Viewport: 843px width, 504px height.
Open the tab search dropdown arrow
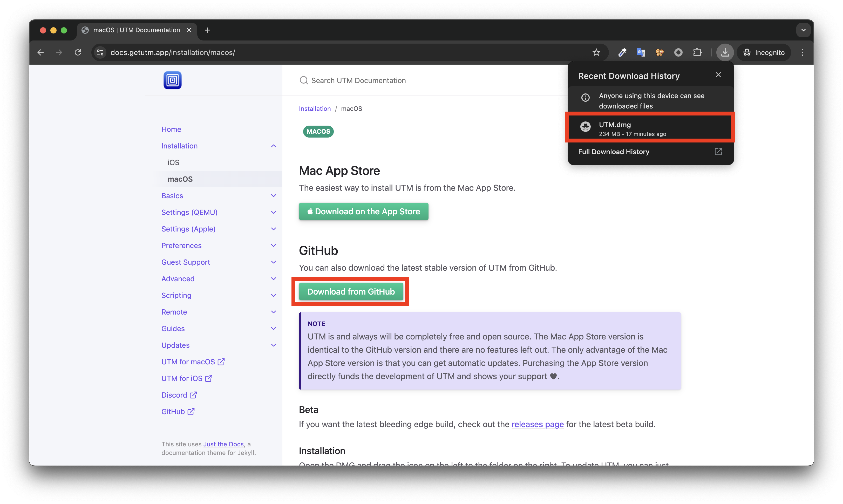point(803,30)
